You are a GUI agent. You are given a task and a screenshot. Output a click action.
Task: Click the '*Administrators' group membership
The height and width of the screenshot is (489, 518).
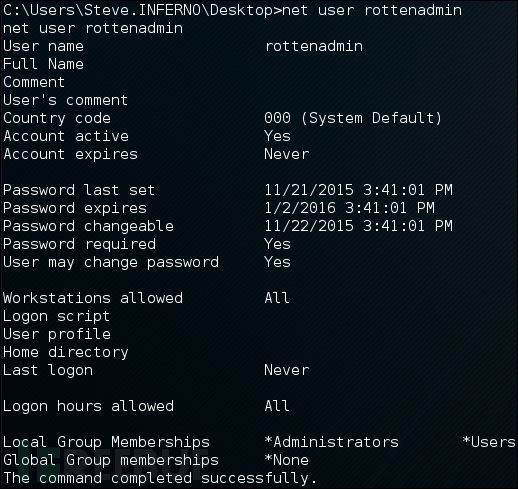pyautogui.click(x=332, y=442)
